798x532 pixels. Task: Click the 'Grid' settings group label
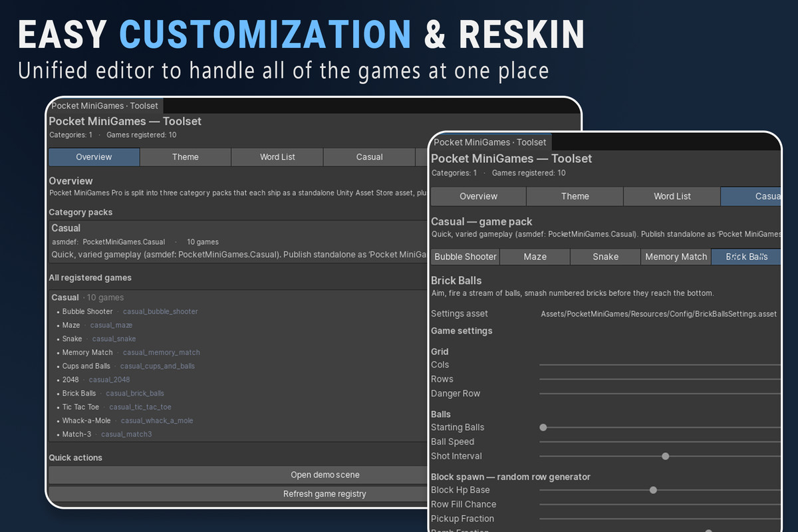440,351
